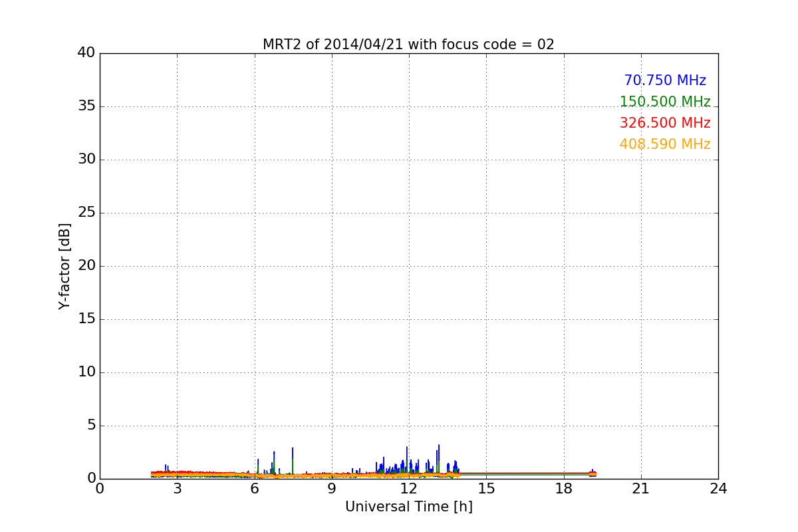Click y-axis tick label 20
Image resolution: width=798 pixels, height=532 pixels.
(86, 266)
